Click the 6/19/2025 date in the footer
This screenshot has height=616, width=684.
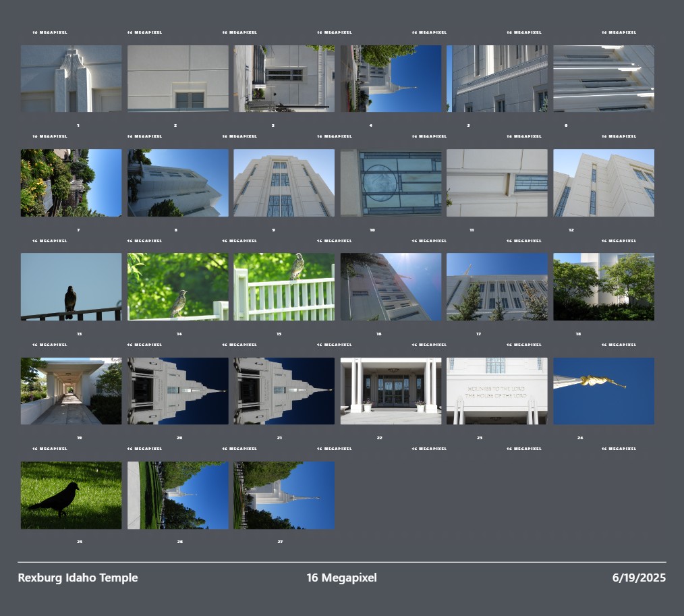pos(639,578)
